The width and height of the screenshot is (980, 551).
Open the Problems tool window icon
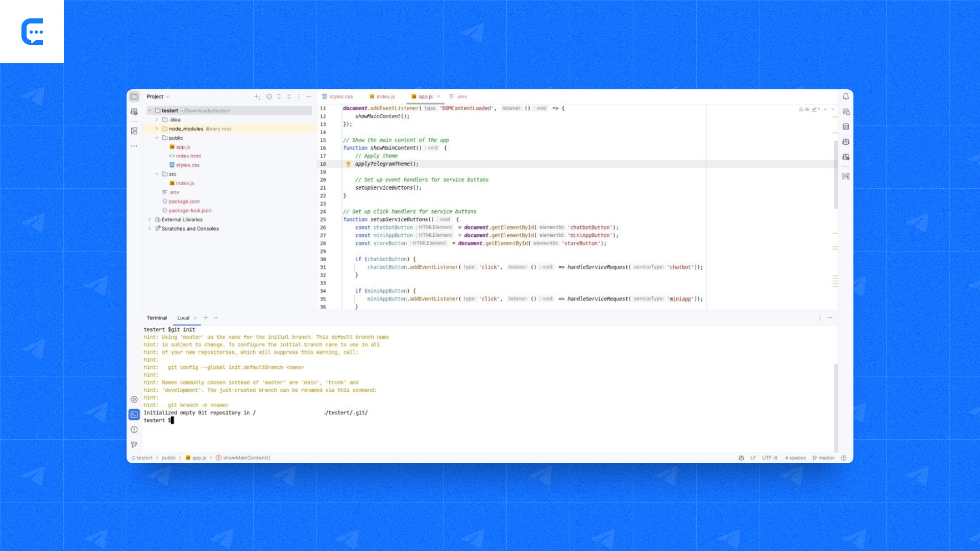(134, 430)
